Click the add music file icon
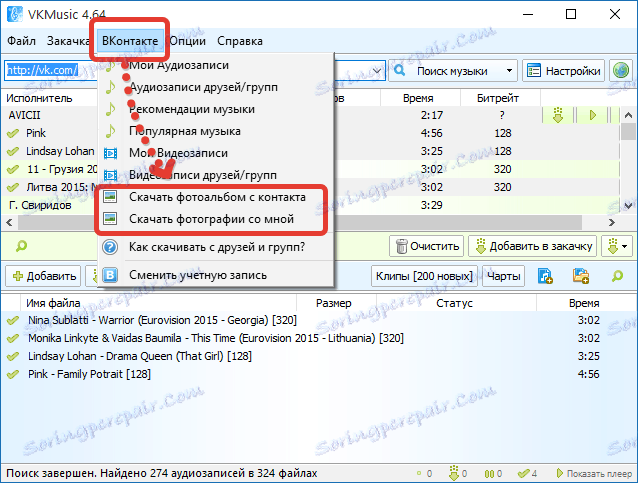This screenshot has width=638, height=483. 545,276
